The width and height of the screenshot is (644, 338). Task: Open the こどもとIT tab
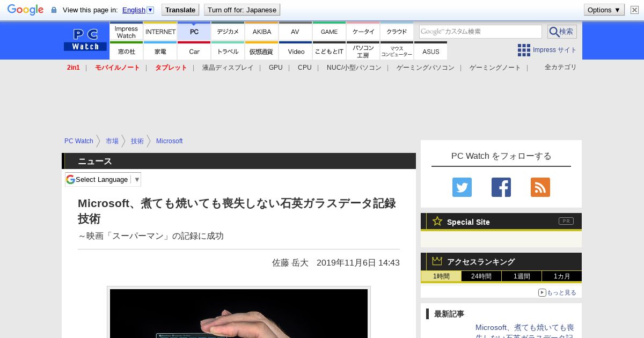coord(330,51)
